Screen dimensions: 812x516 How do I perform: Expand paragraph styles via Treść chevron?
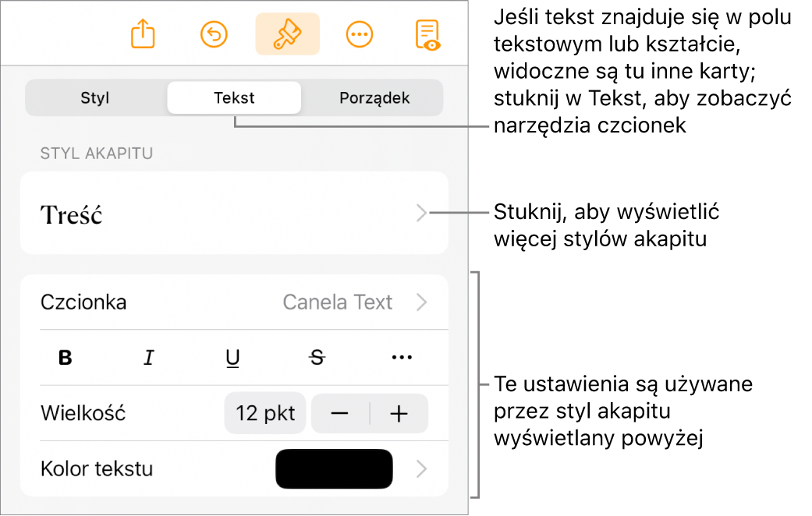[x=421, y=214]
